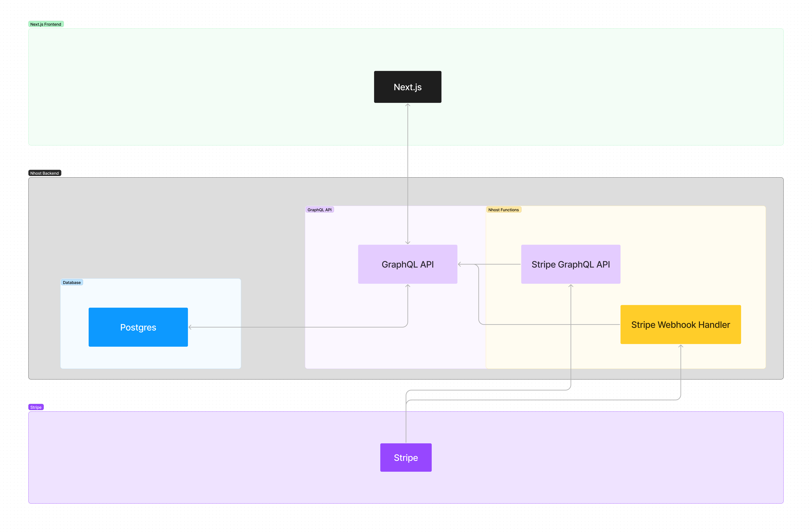Viewport: 812px width, 532px height.
Task: Click the Nhost Backend section label
Action: pyautogui.click(x=45, y=173)
